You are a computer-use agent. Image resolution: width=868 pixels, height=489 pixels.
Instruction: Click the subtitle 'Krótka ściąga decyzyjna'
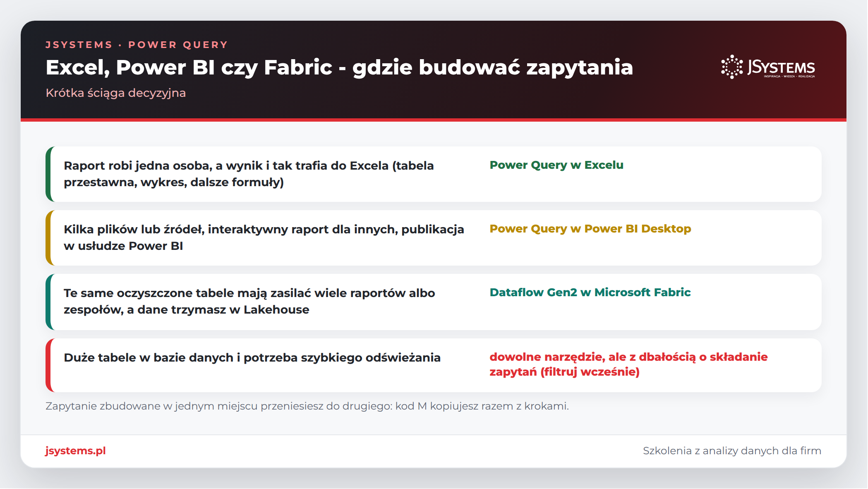click(116, 93)
